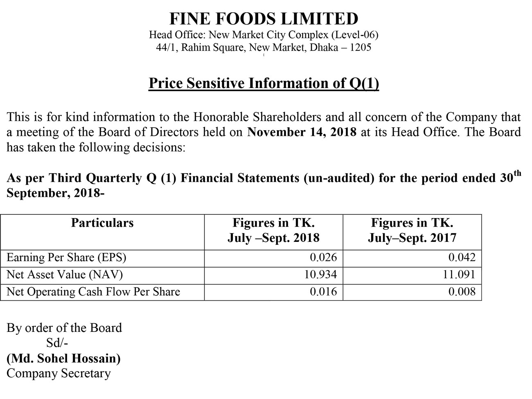532x399 pixels.
Task: Click the bold November 14, 2018 date
Action: 302,132
